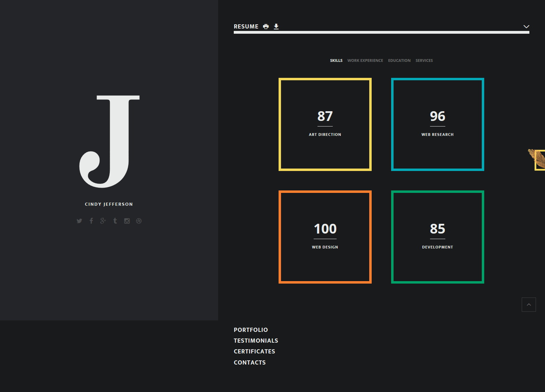545x392 pixels.
Task: Select the Skills tab
Action: click(336, 60)
